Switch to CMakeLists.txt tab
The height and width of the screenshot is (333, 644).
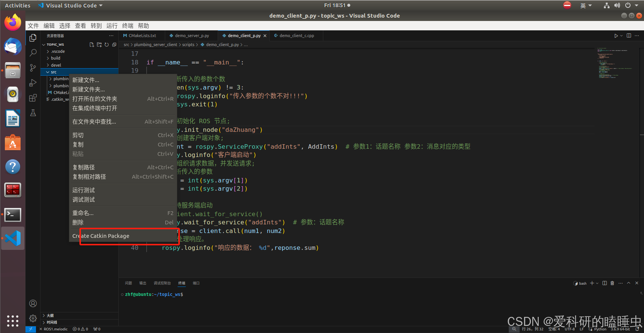click(142, 36)
